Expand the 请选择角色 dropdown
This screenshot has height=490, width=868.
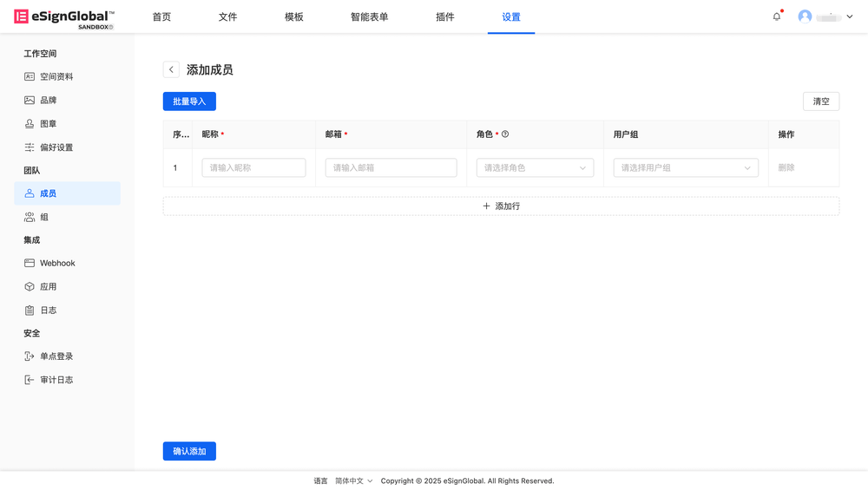(x=535, y=168)
